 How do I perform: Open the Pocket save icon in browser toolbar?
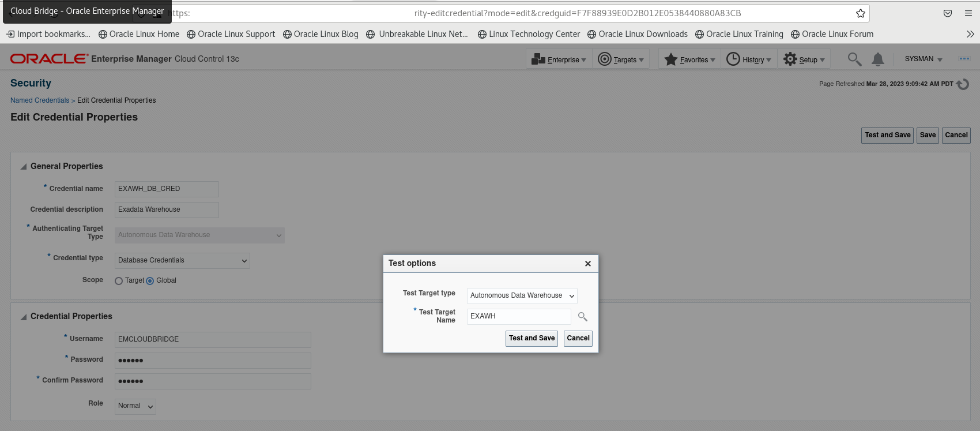[948, 13]
